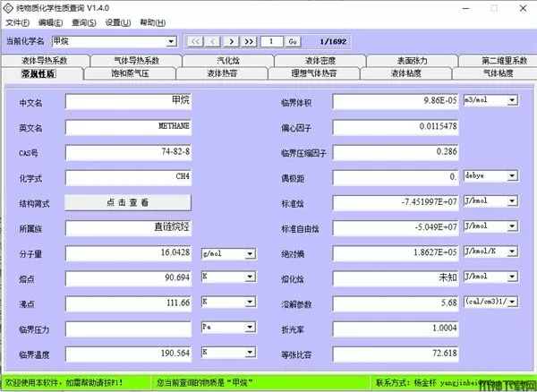Open the 标准自由焓 J/kmol unit dropdown
The height and width of the screenshot is (392, 537).
coord(512,226)
